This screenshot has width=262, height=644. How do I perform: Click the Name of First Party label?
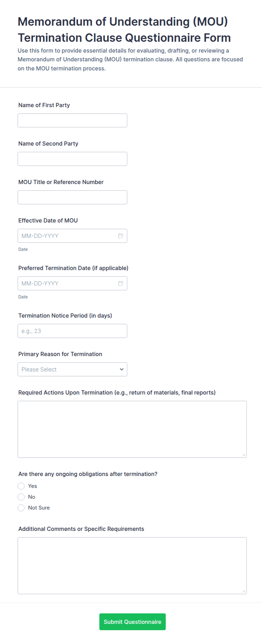click(44, 105)
